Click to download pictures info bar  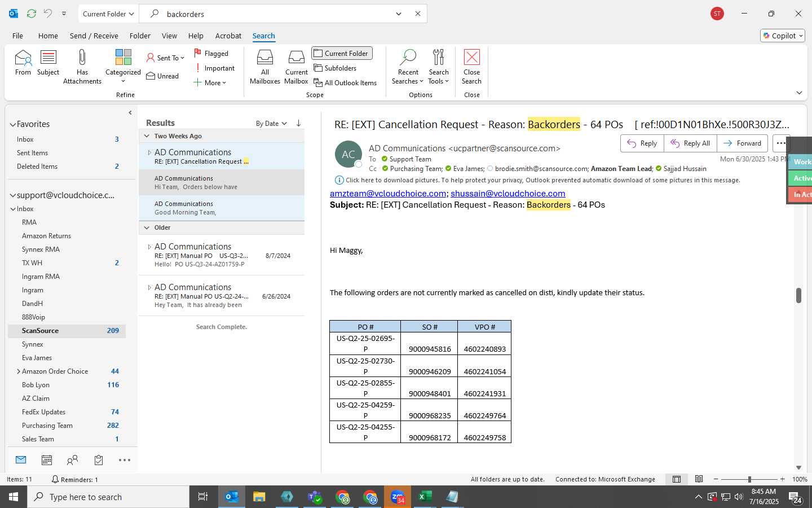click(x=538, y=180)
